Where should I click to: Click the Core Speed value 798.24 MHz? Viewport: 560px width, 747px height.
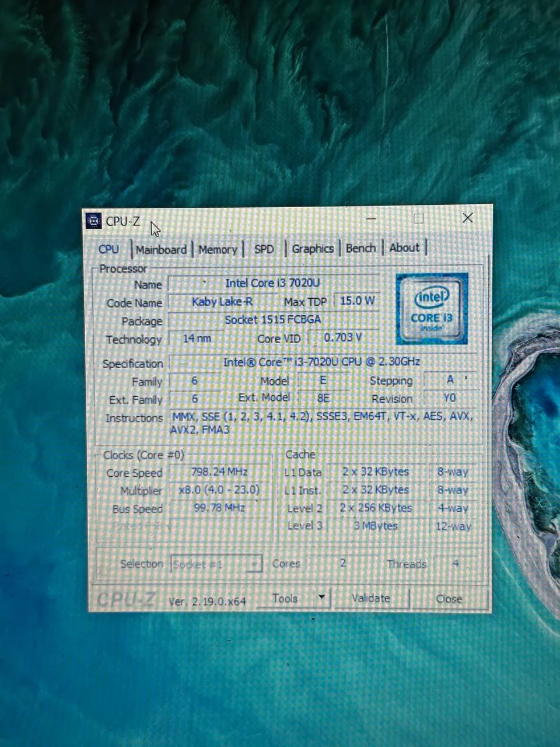[219, 472]
